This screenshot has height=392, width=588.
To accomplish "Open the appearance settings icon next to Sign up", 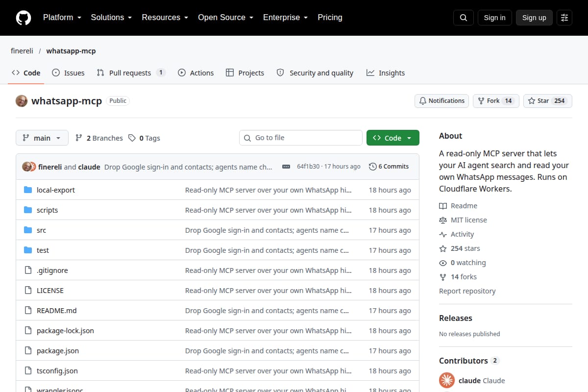I will [x=564, y=18].
